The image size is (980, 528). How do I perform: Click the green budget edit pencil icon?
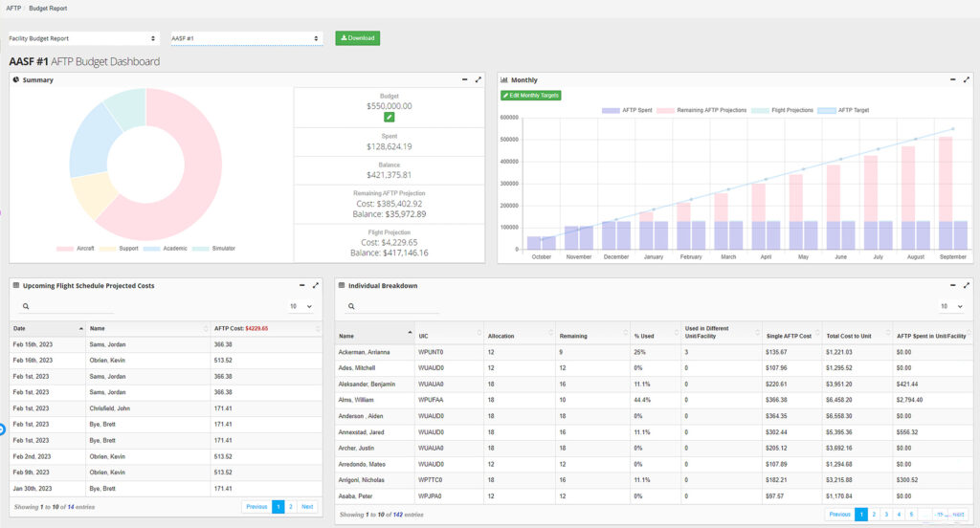[x=389, y=117]
